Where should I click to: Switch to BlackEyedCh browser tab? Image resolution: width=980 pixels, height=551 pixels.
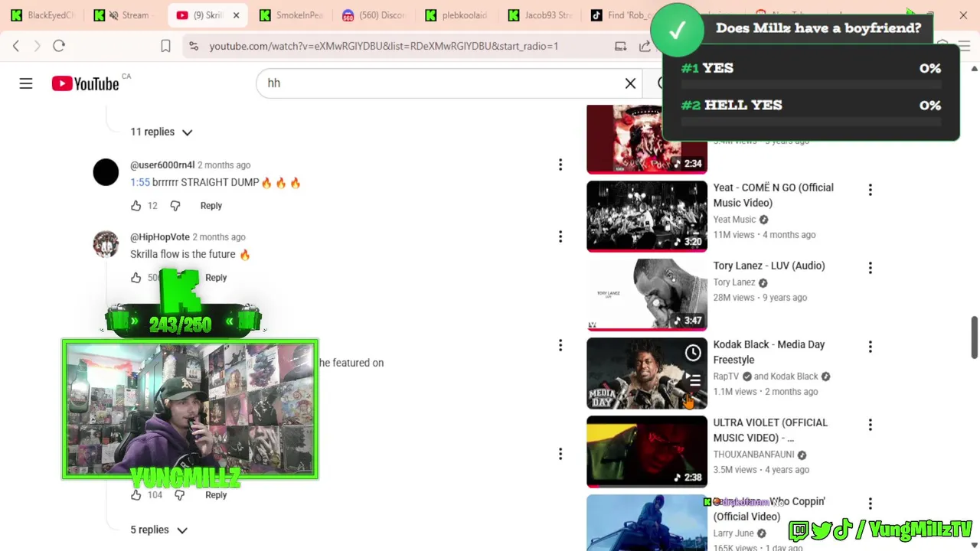point(42,15)
